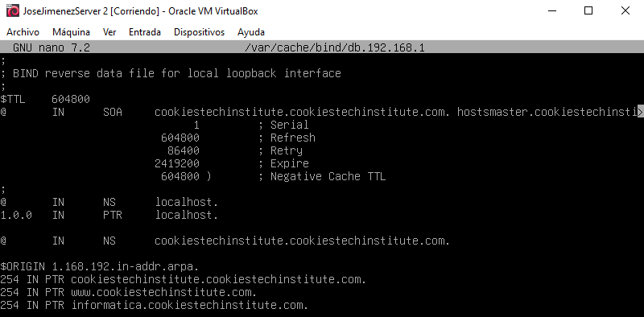Open the Máquina menu

(71, 32)
